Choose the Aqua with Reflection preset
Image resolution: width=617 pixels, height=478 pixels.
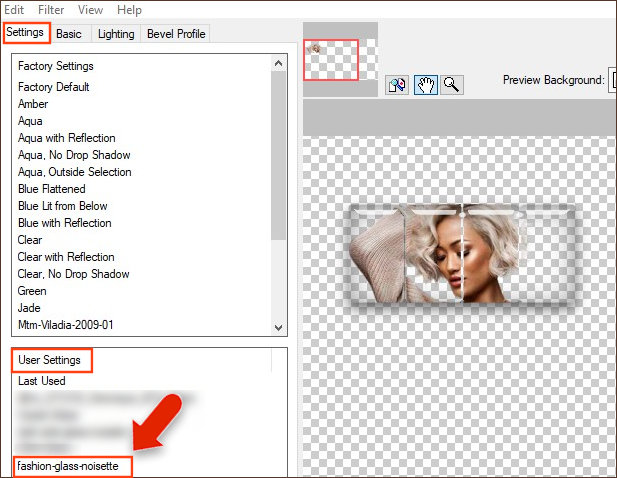(67, 138)
